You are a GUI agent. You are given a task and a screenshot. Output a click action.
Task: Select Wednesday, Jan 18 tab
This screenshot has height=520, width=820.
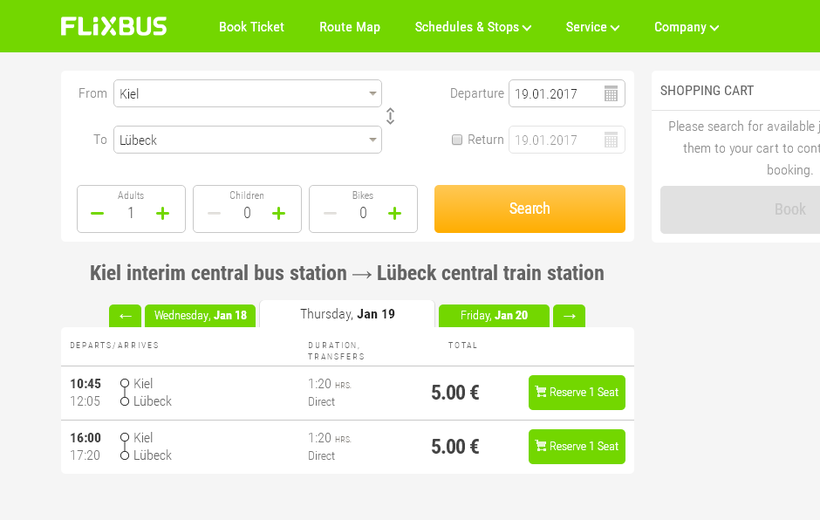(200, 316)
